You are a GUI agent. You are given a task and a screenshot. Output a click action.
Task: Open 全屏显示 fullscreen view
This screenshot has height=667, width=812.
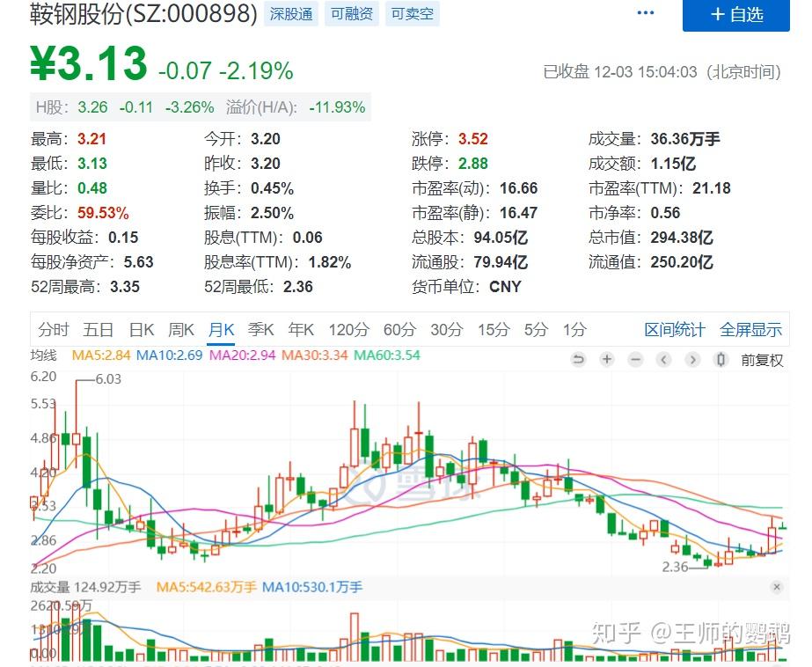(x=750, y=329)
